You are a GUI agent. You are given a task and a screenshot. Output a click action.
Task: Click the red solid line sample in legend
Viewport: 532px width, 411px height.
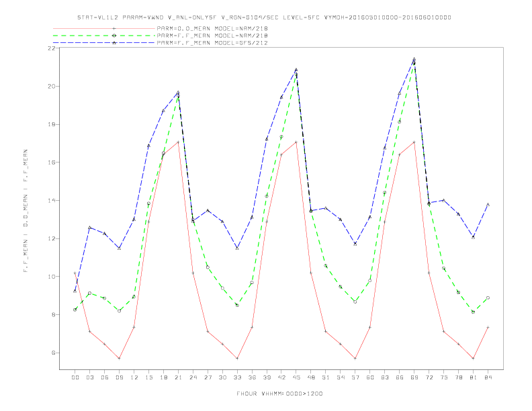point(104,28)
